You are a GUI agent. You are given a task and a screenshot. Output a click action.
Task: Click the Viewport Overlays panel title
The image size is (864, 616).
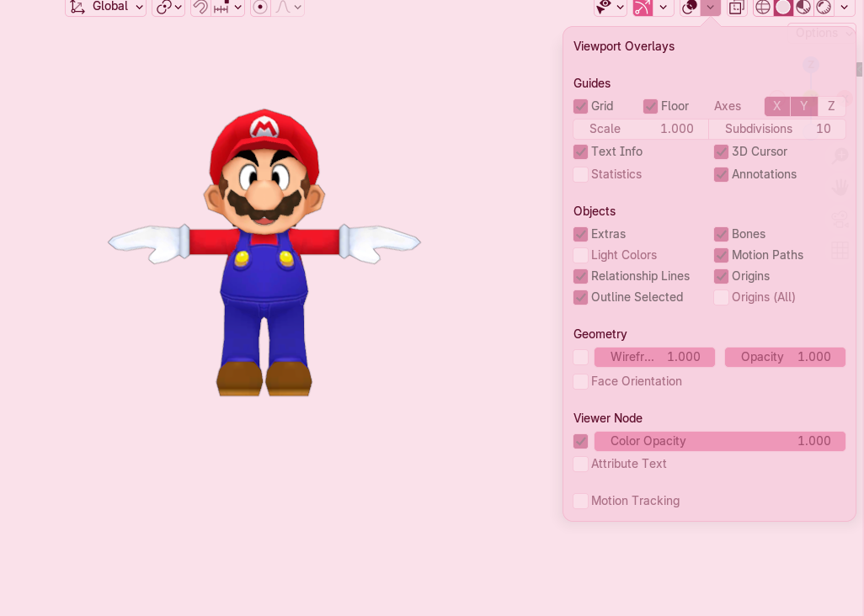click(624, 46)
